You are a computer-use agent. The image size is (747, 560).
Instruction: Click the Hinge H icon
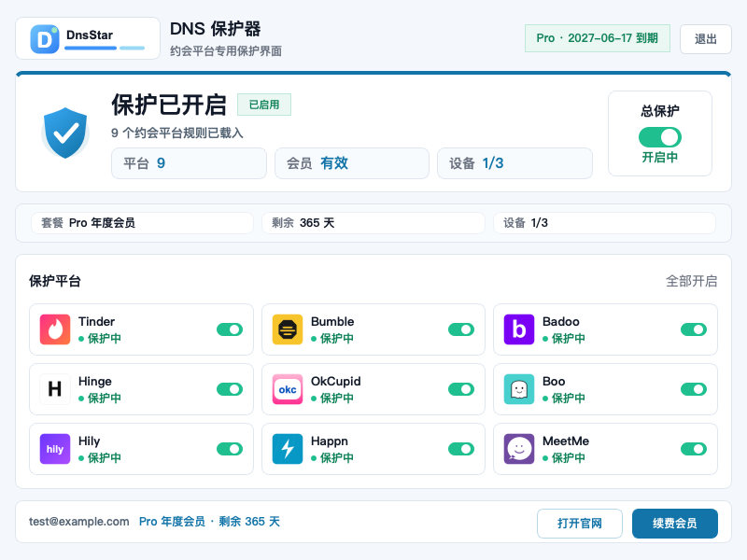coord(55,389)
